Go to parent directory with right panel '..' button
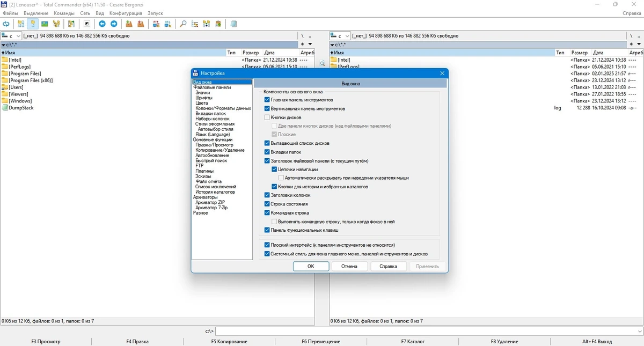The width and height of the screenshot is (644, 346). click(639, 36)
